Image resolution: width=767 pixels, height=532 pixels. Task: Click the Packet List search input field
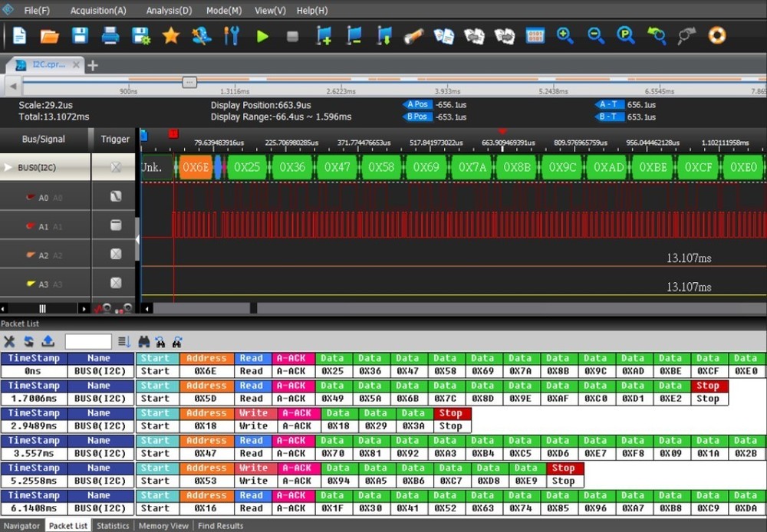[88, 341]
